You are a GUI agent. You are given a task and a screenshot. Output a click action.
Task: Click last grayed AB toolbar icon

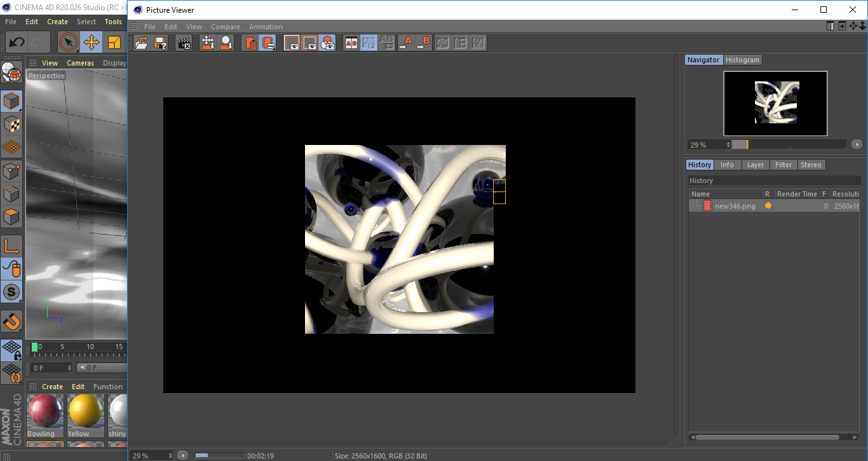(x=478, y=43)
